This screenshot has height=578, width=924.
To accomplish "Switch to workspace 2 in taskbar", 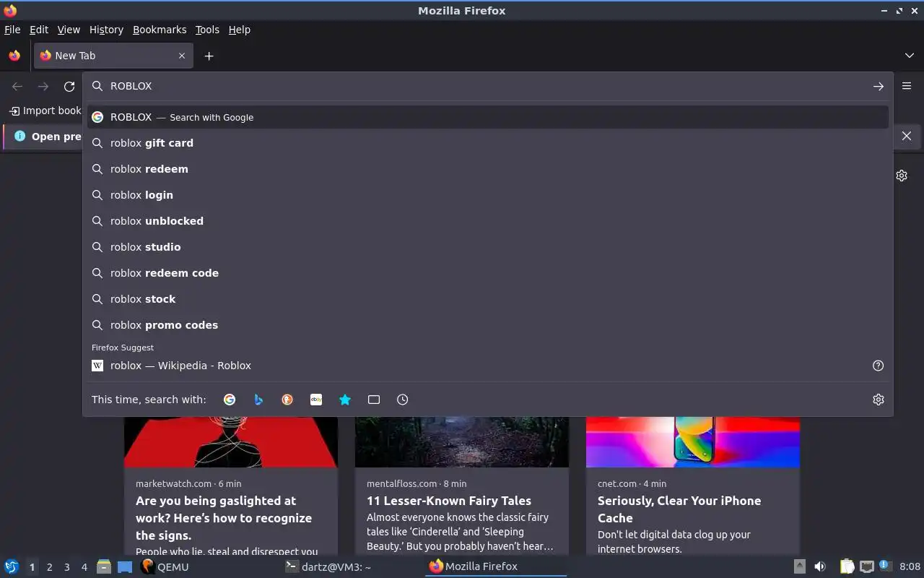I will point(49,567).
